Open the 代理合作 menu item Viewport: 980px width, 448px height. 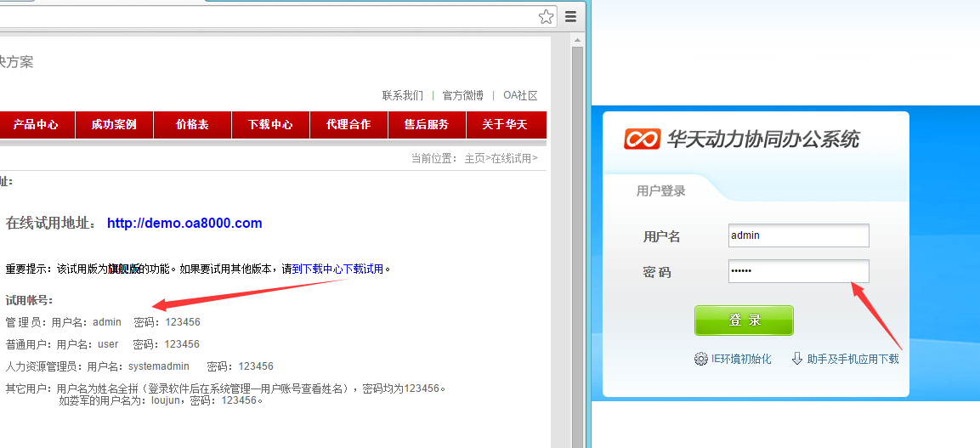pos(348,124)
